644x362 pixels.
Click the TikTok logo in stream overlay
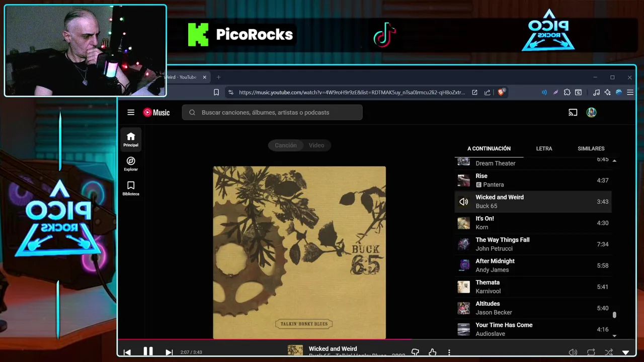click(384, 35)
